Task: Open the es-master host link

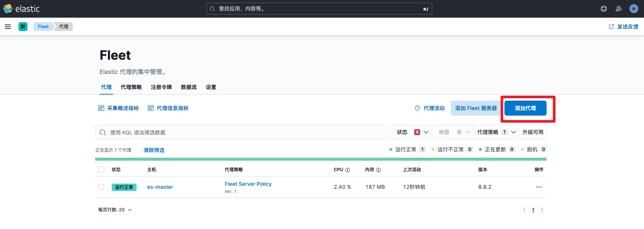Action: (160, 187)
